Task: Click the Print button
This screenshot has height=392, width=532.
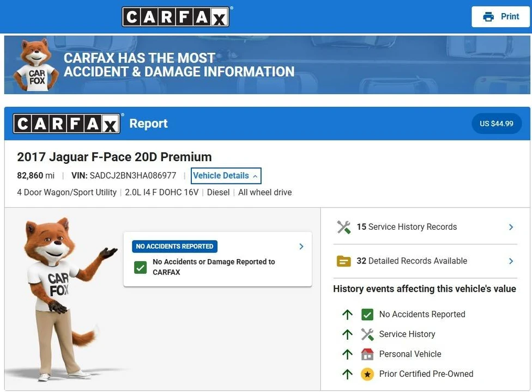Action: point(500,16)
